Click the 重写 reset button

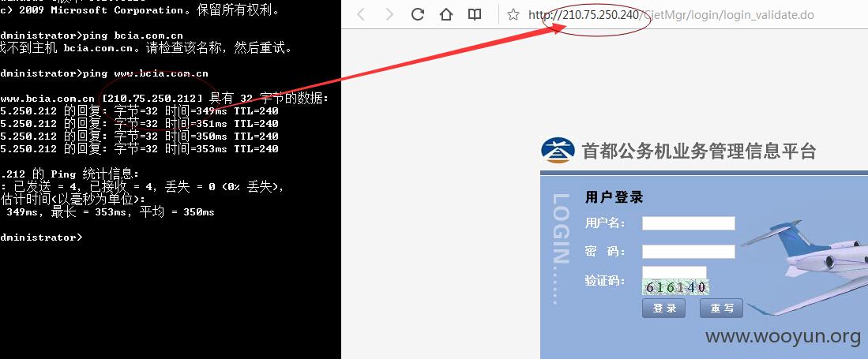coord(721,309)
